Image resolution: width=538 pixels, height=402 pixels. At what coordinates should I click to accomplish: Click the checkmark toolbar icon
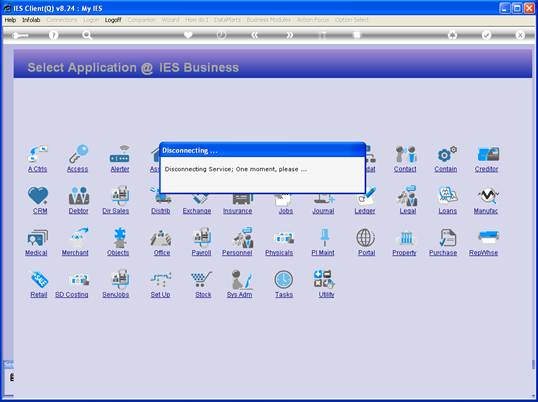[x=486, y=35]
